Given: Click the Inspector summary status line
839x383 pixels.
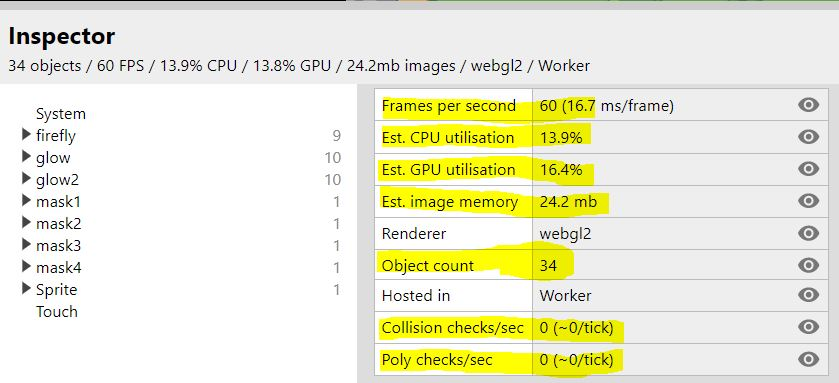Looking at the screenshot, I should point(299,66).
